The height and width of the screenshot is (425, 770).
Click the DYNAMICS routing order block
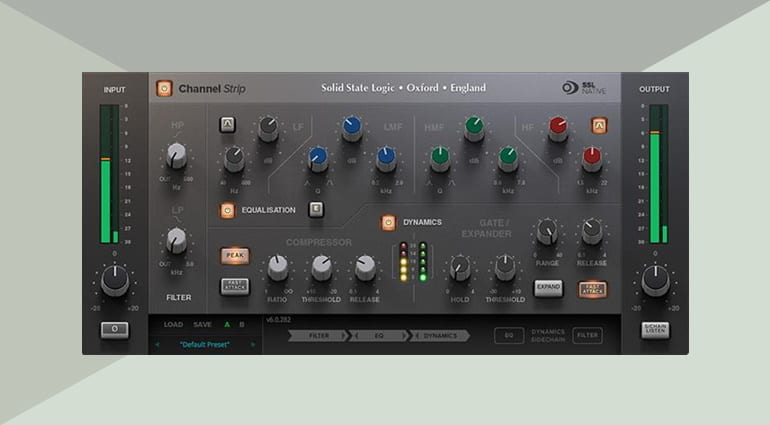click(440, 336)
